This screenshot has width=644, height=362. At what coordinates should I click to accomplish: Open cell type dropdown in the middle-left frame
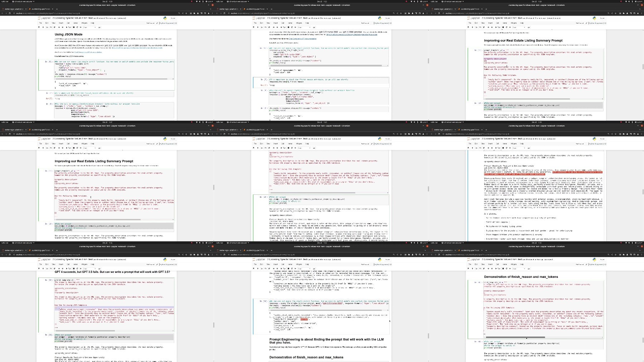(x=89, y=148)
